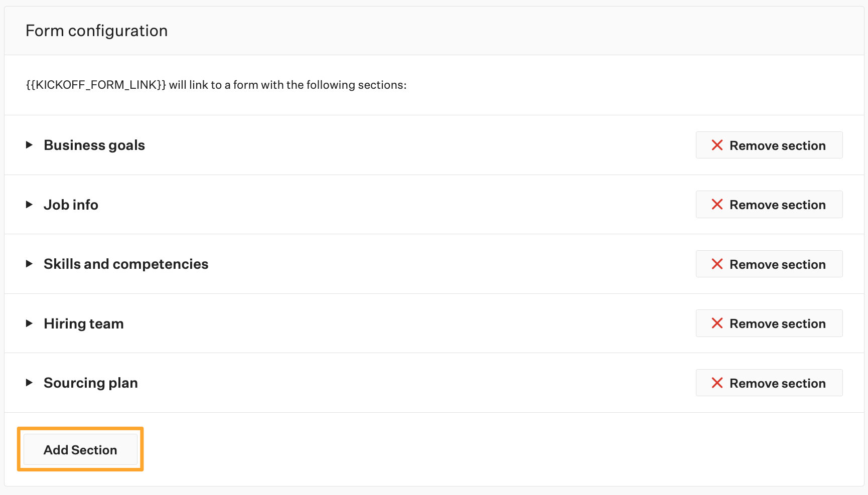Image resolution: width=868 pixels, height=495 pixels.
Task: Expand the Sourcing plan section
Action: [x=29, y=383]
